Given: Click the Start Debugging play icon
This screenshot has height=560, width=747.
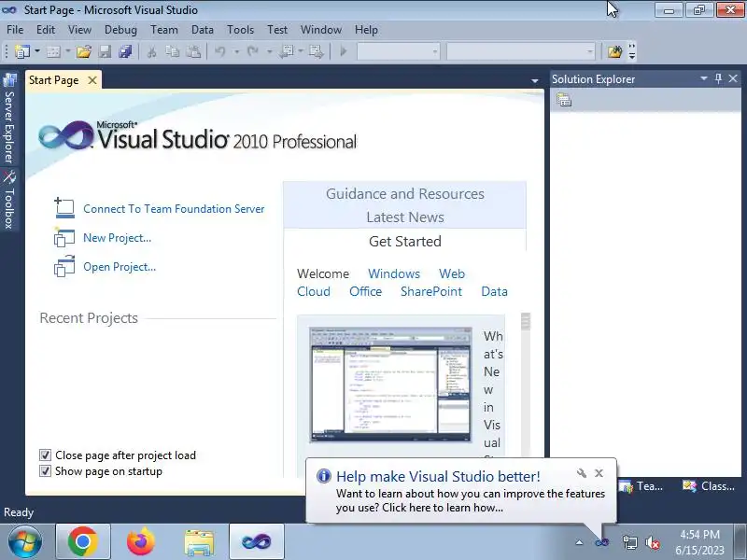Looking at the screenshot, I should pyautogui.click(x=344, y=51).
